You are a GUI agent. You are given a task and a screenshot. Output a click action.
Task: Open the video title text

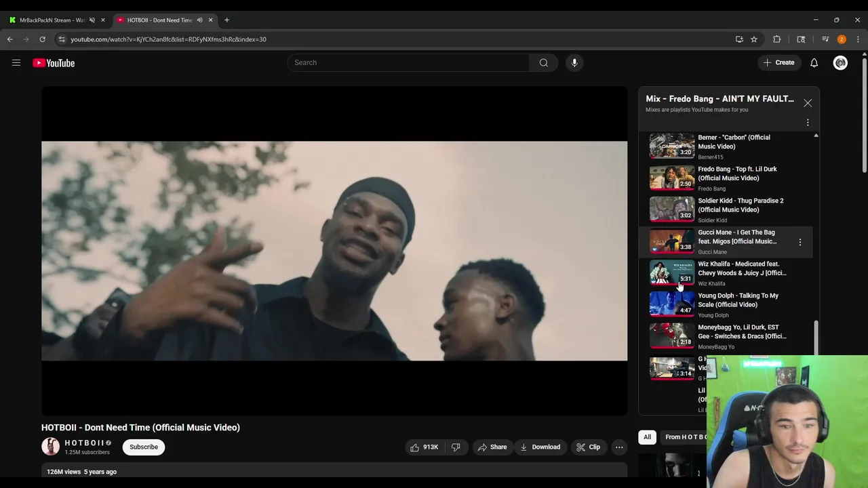140,428
